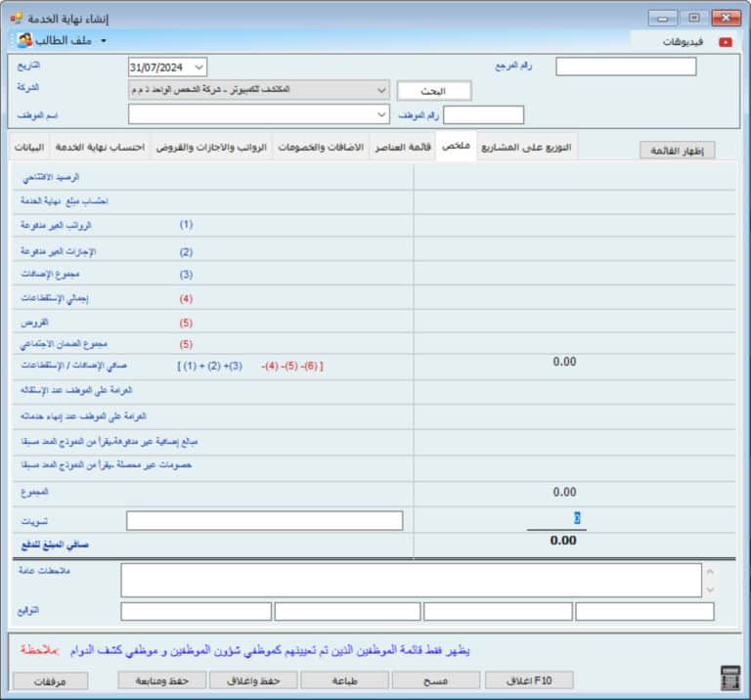Screen dimensions: 751x700
Task: Click the مرفقات attachments button
Action: tap(50, 681)
